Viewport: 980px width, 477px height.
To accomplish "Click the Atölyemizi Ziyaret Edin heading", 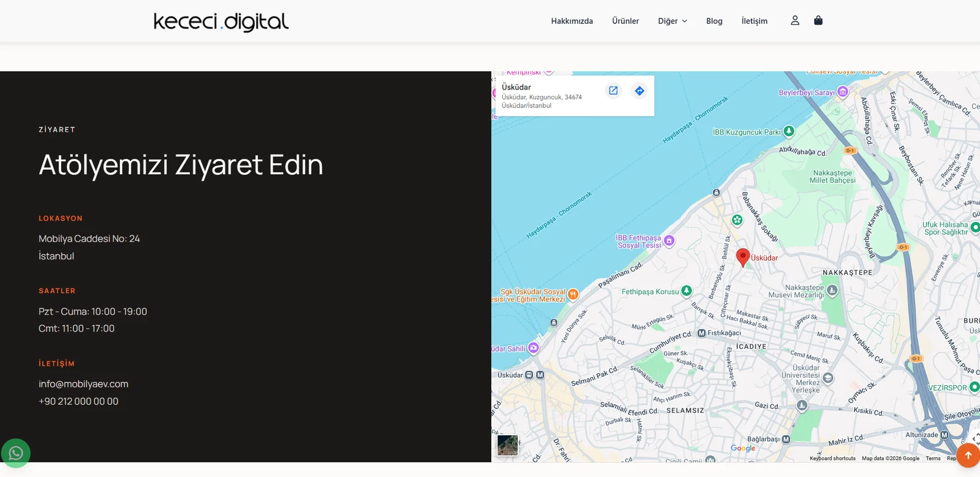I will (181, 165).
